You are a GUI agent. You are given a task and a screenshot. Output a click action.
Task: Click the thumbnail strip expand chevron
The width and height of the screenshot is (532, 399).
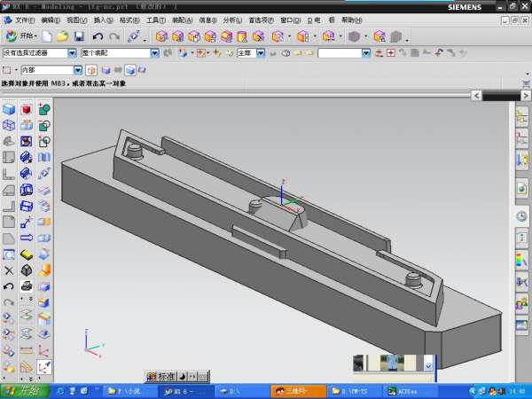428,365
